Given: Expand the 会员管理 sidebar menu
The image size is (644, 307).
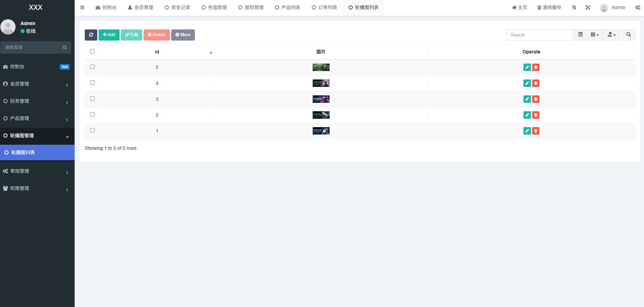Looking at the screenshot, I should point(37,84).
